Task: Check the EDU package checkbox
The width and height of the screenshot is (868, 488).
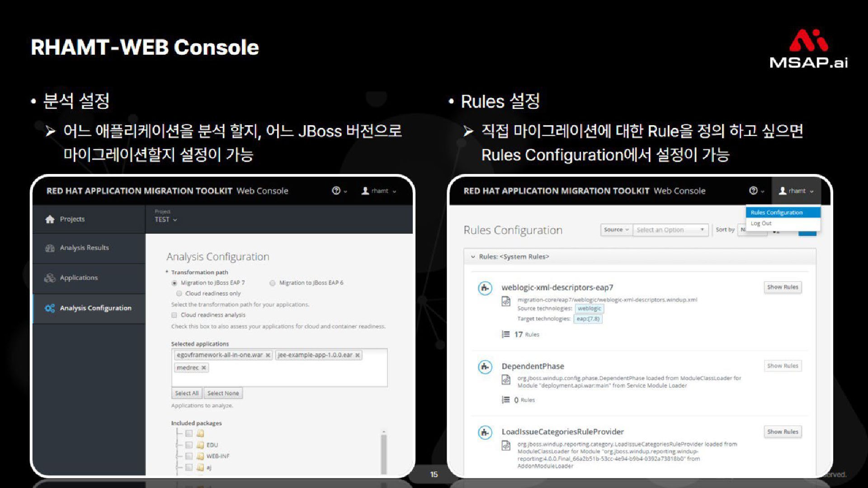Action: pos(189,445)
